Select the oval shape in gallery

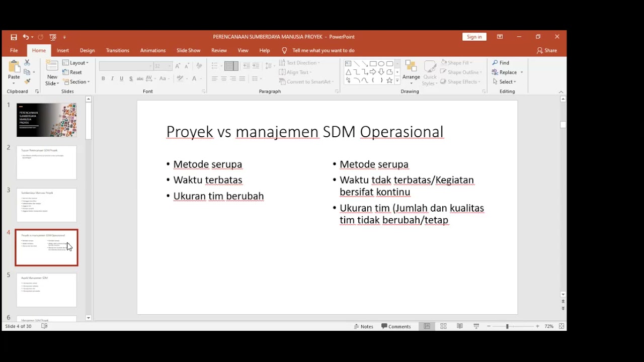[x=381, y=64]
